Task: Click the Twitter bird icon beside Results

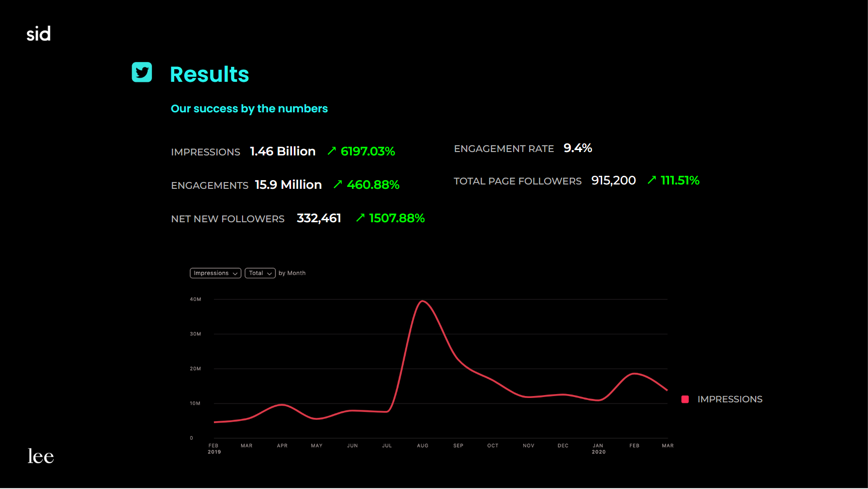Action: point(142,72)
